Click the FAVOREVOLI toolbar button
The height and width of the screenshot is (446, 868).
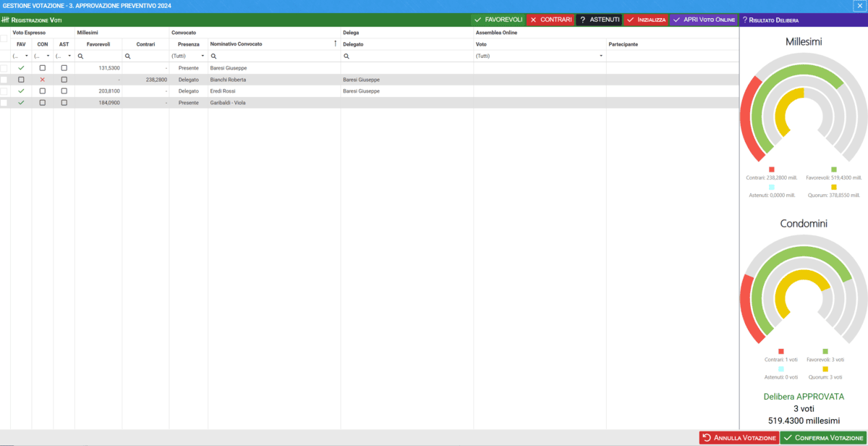click(498, 20)
